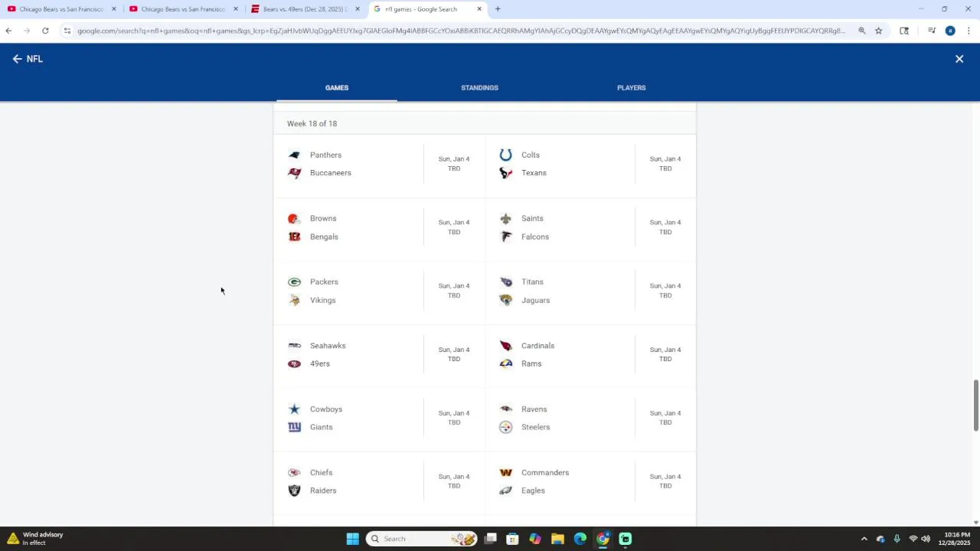Open Copilot from taskbar
Image resolution: width=980 pixels, height=551 pixels.
[x=534, y=539]
